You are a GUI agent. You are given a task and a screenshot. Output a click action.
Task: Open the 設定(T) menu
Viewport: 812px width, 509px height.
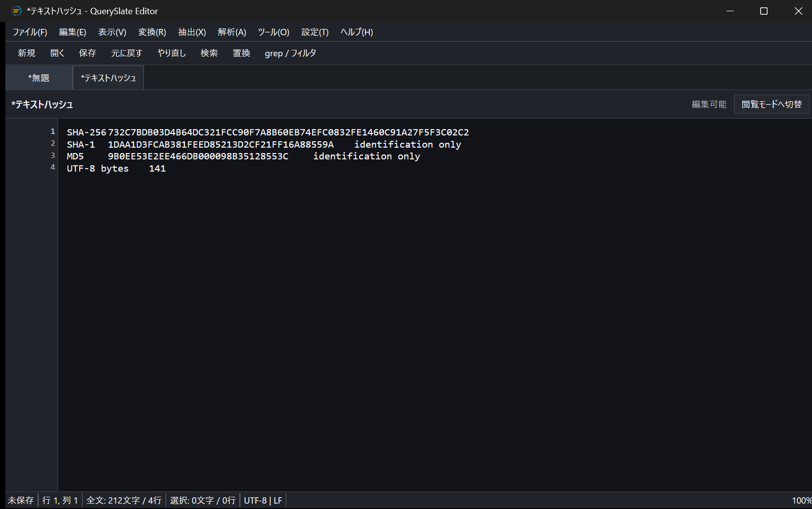click(x=315, y=32)
